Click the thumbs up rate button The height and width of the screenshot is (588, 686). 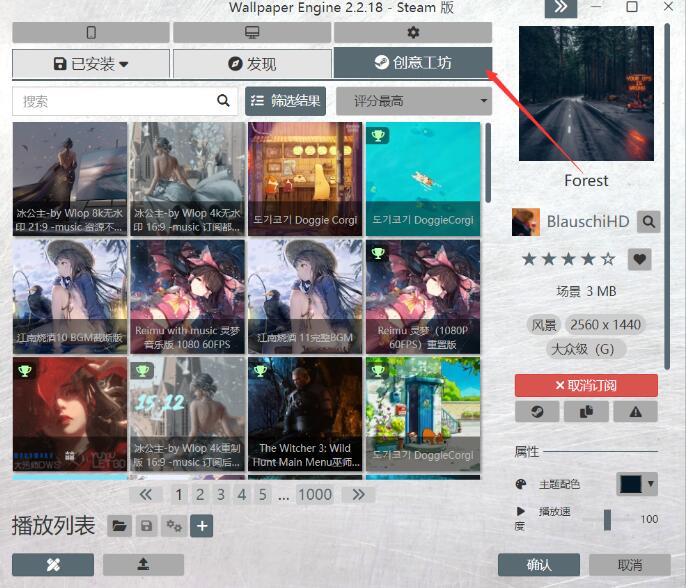point(586,411)
